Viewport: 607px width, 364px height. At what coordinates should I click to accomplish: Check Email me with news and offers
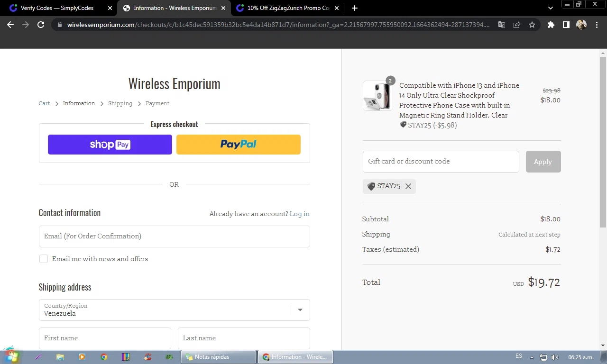tap(44, 259)
